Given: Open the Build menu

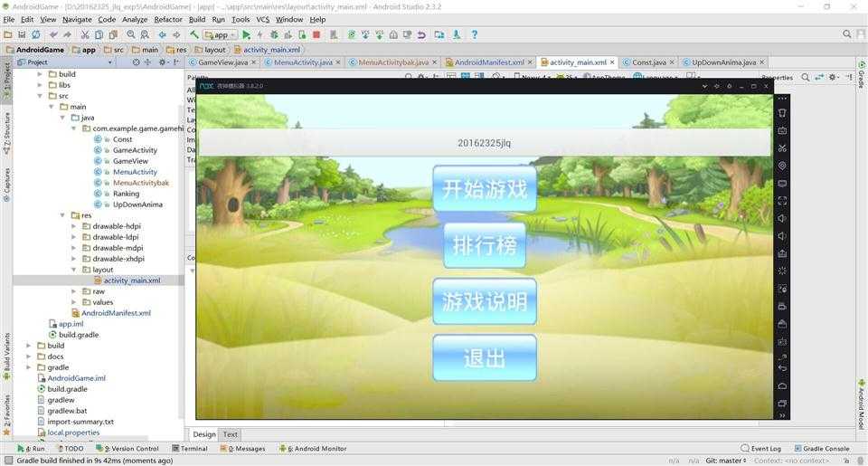Looking at the screenshot, I should pyautogui.click(x=197, y=19).
